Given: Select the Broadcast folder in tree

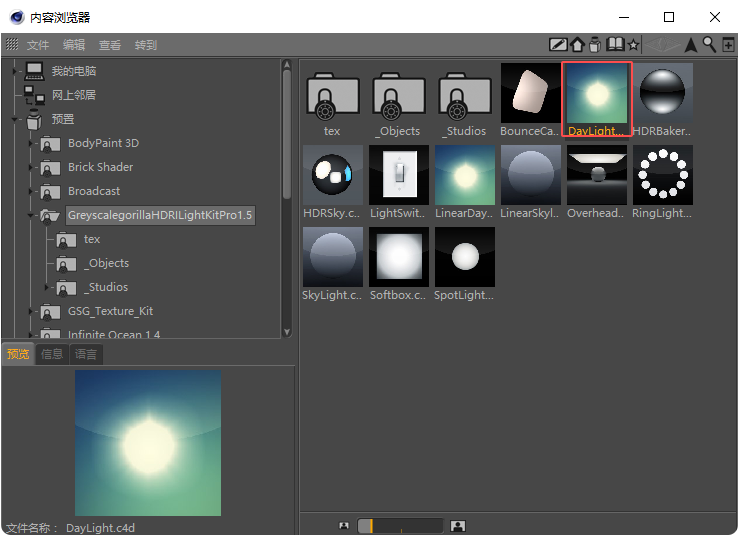Looking at the screenshot, I should click(93, 191).
